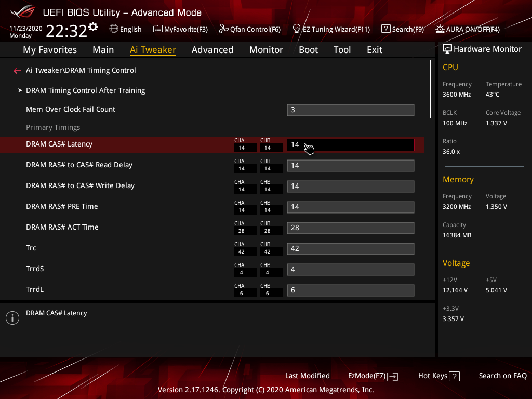
Task: Expand DRAM Timing Control After Training
Action: point(85,90)
